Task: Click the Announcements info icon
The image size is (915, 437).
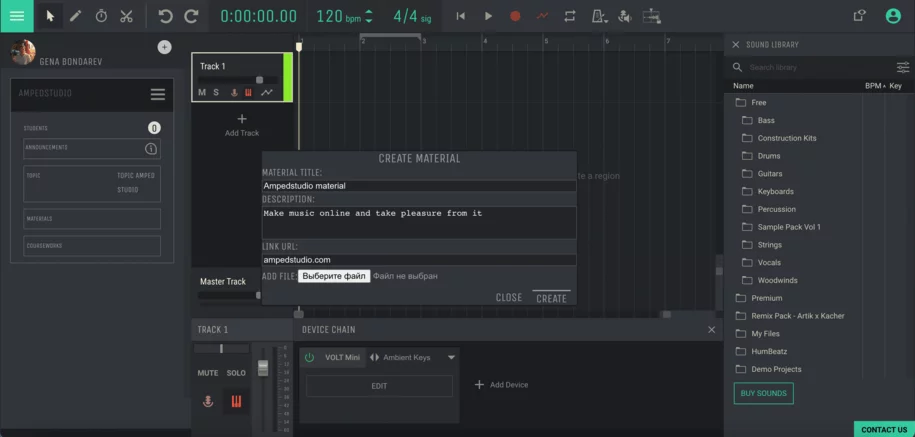Action: 151,149
